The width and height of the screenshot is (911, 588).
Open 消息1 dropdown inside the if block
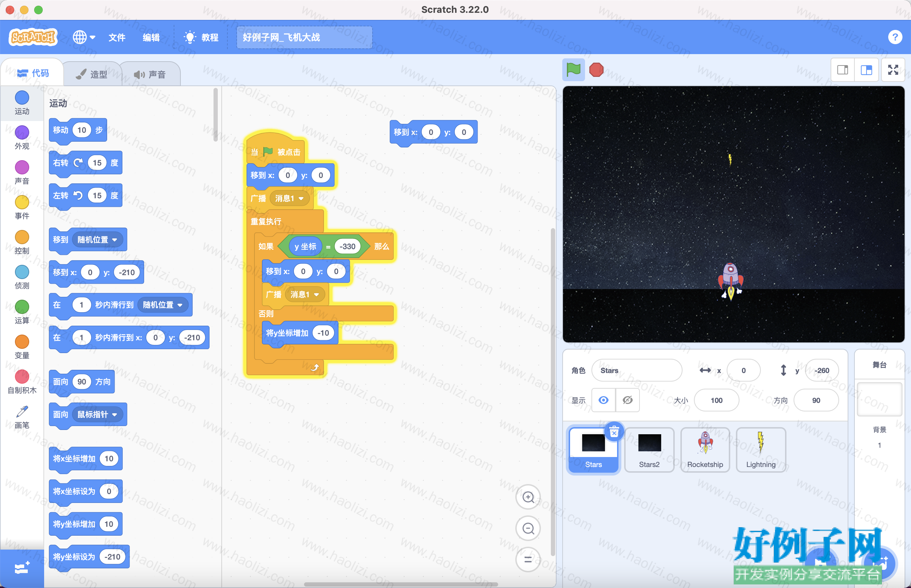coord(305,294)
